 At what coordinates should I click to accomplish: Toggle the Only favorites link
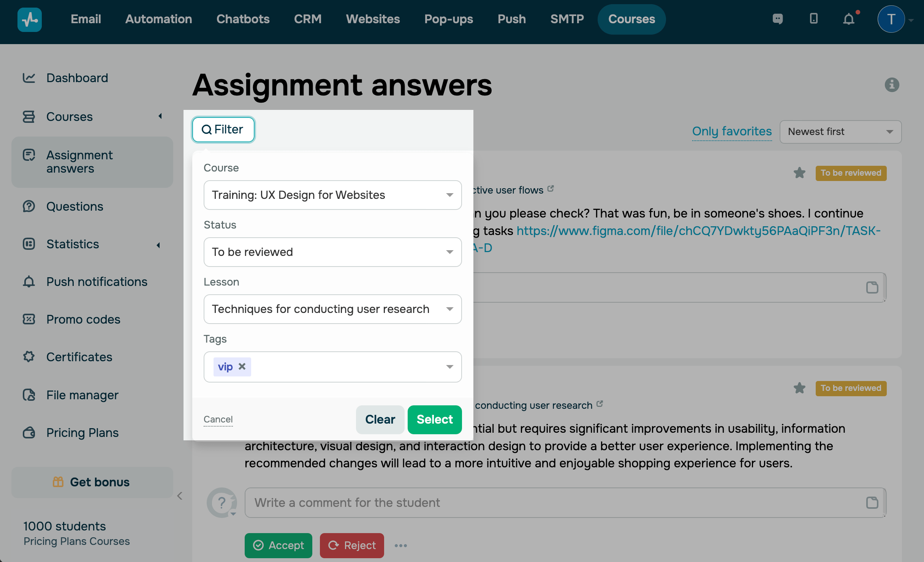pos(732,131)
